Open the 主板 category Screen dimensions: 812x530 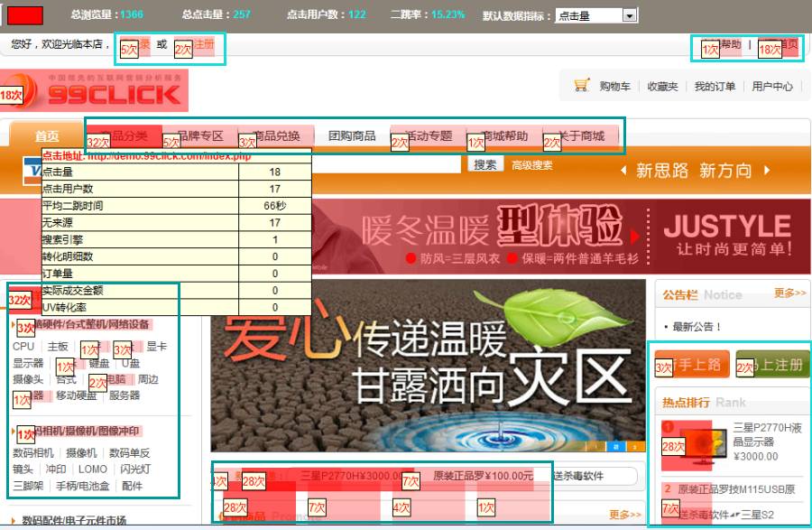pyautogui.click(x=58, y=346)
